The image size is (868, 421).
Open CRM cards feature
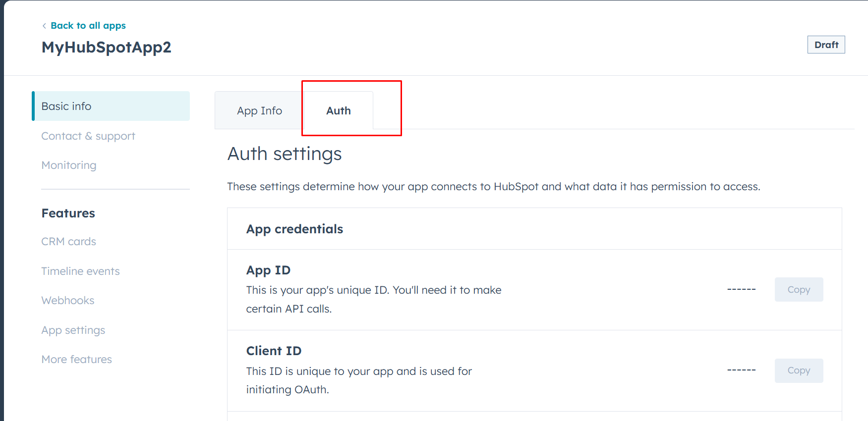coord(68,242)
